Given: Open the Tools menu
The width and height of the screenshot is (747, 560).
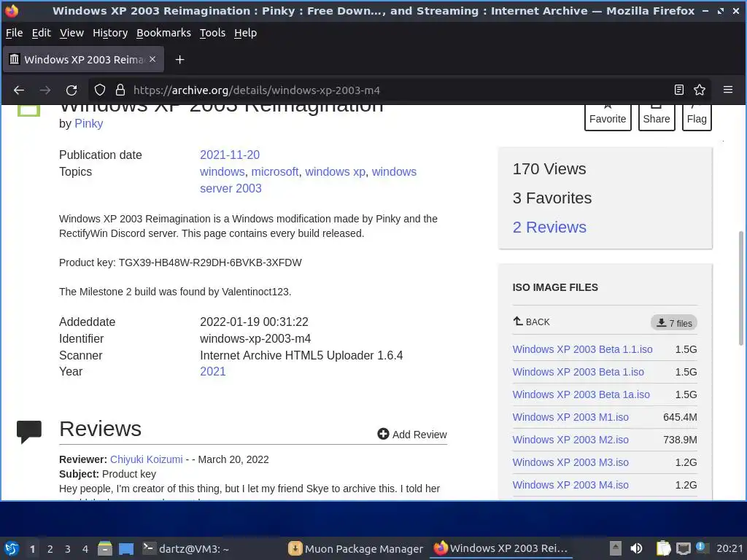Looking at the screenshot, I should (x=212, y=33).
